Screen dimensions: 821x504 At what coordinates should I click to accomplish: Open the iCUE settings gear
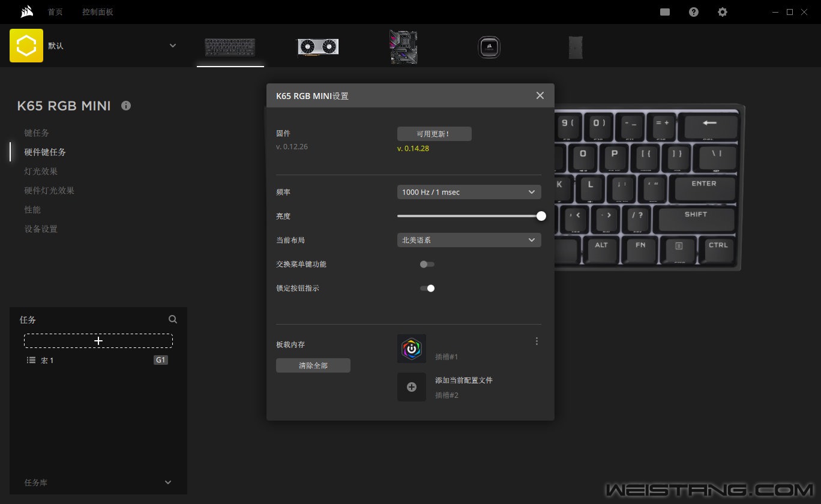723,12
